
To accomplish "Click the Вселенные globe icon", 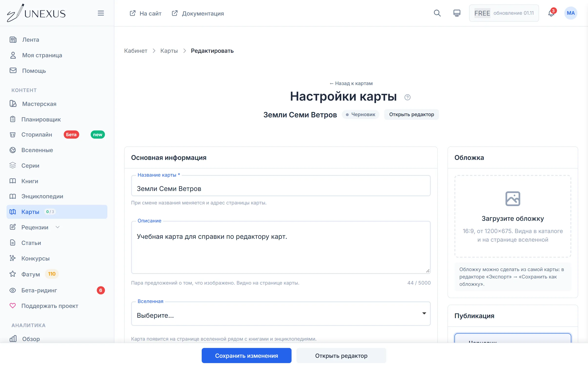I will coord(13,150).
